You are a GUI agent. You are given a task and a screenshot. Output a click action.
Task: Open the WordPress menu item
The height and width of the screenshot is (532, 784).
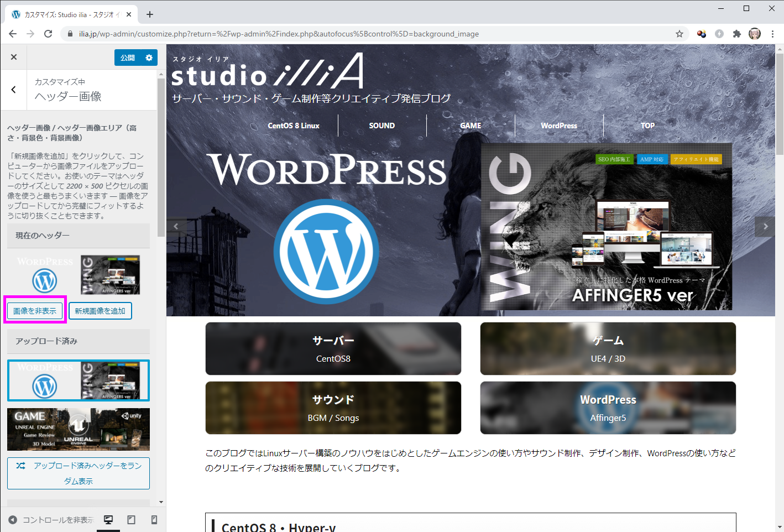pos(559,126)
